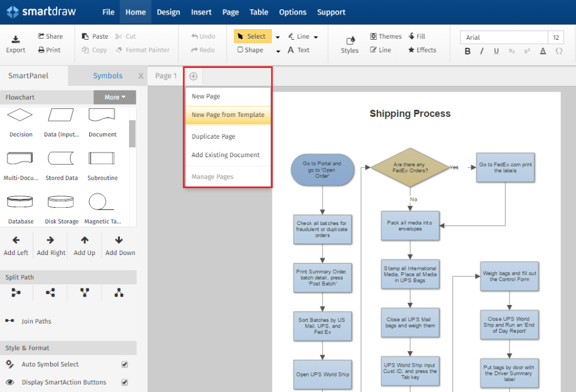576x392 pixels.
Task: Apply subscript formatting
Action: 511,51
